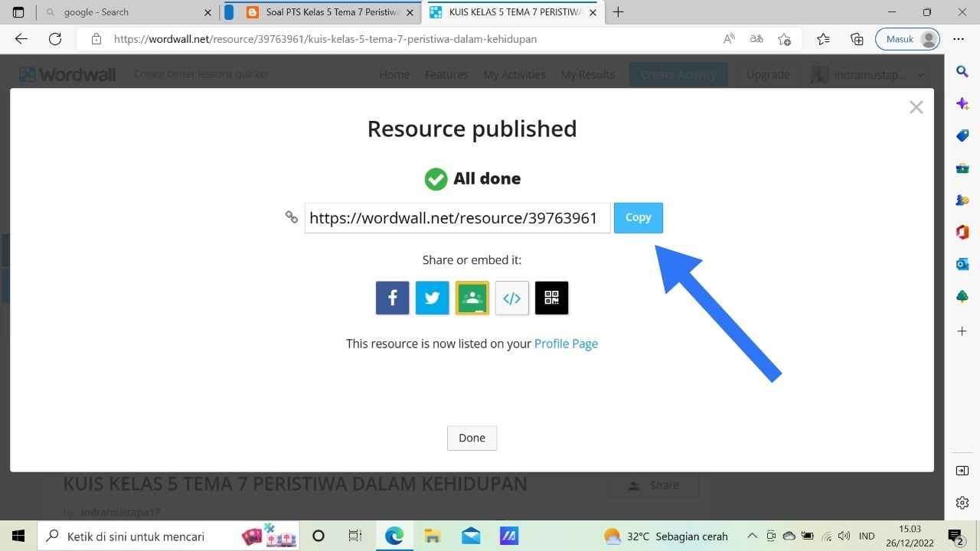Viewport: 980px width, 551px height.
Task: Open the Favorites list
Action: 823,39
